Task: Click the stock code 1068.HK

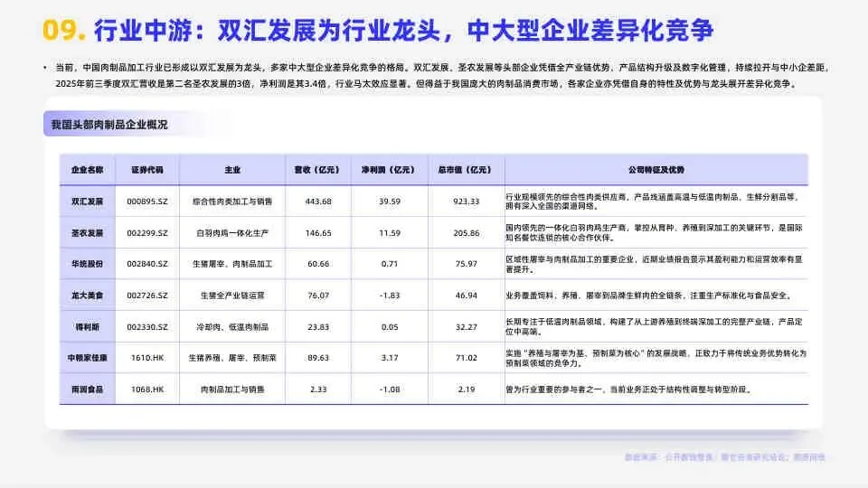Action: [x=147, y=389]
